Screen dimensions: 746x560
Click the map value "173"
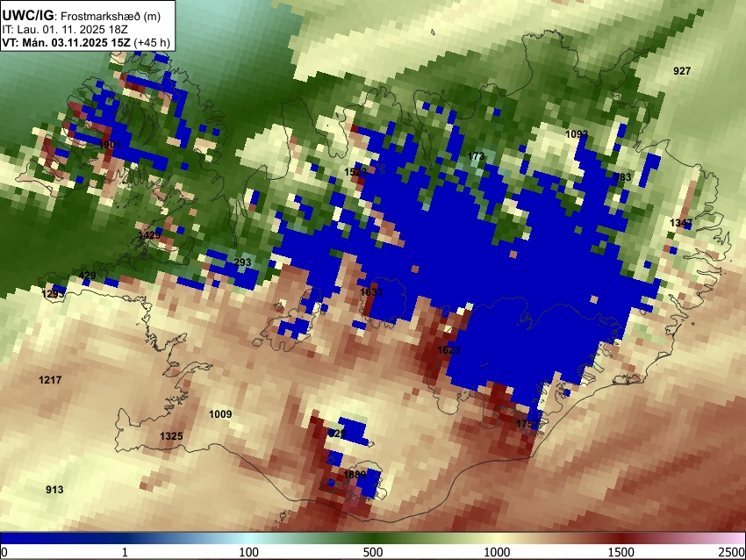click(x=476, y=155)
